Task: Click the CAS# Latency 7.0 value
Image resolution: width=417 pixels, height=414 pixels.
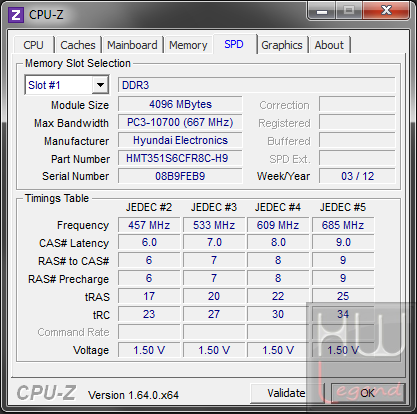Action: 214,242
